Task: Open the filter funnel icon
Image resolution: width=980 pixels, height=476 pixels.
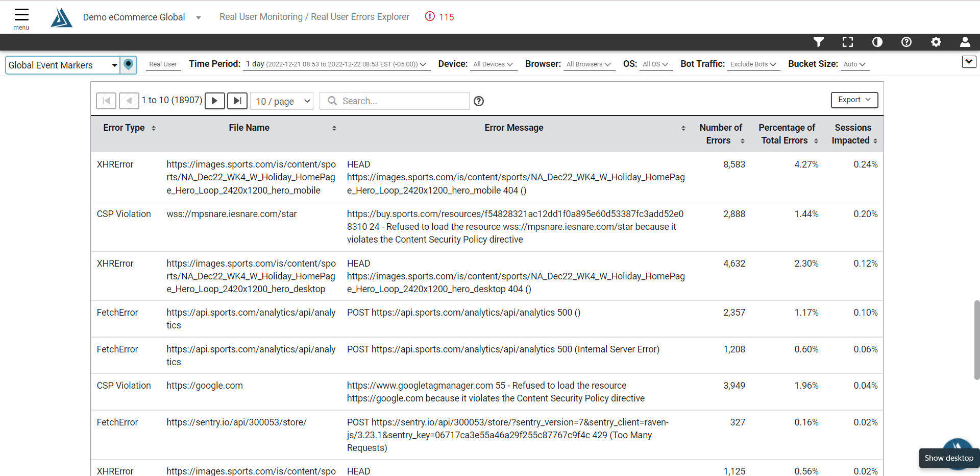Action: click(819, 42)
